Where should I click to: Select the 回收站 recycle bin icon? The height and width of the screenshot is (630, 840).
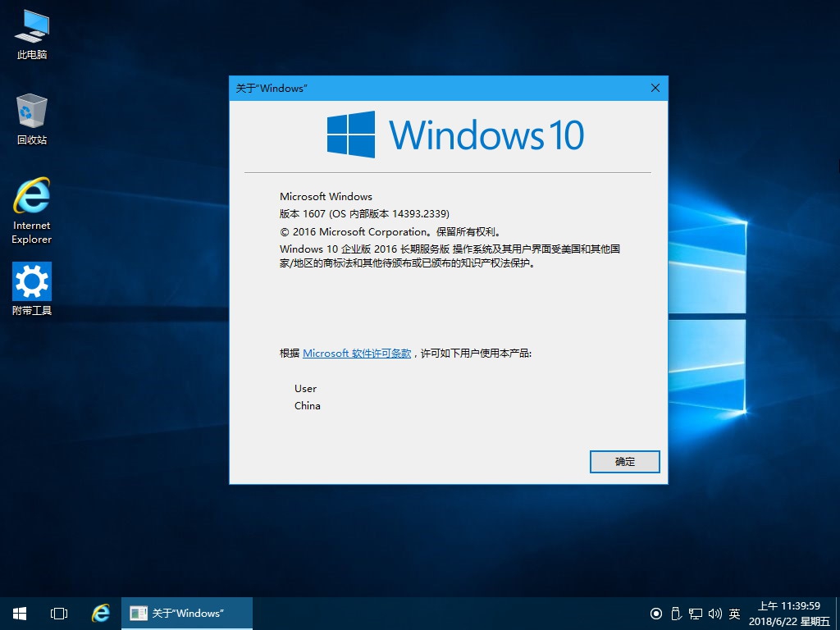32,120
